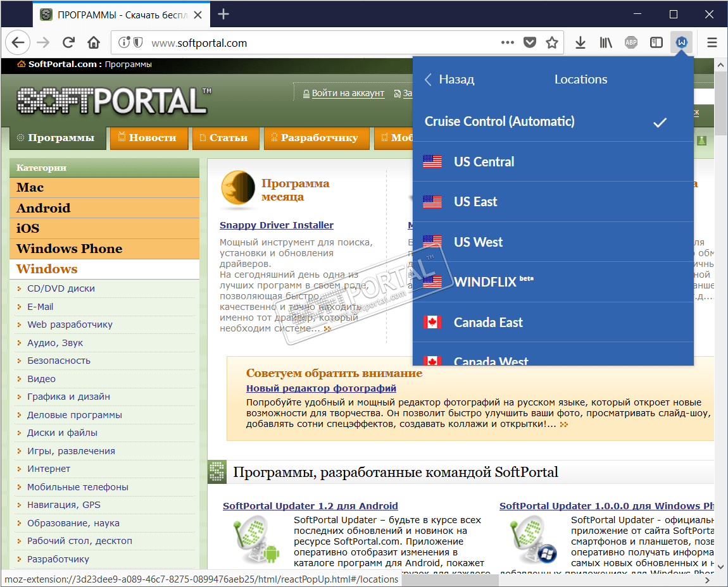Select Cruise Control (Automatic) location
The image size is (728, 587).
point(553,121)
